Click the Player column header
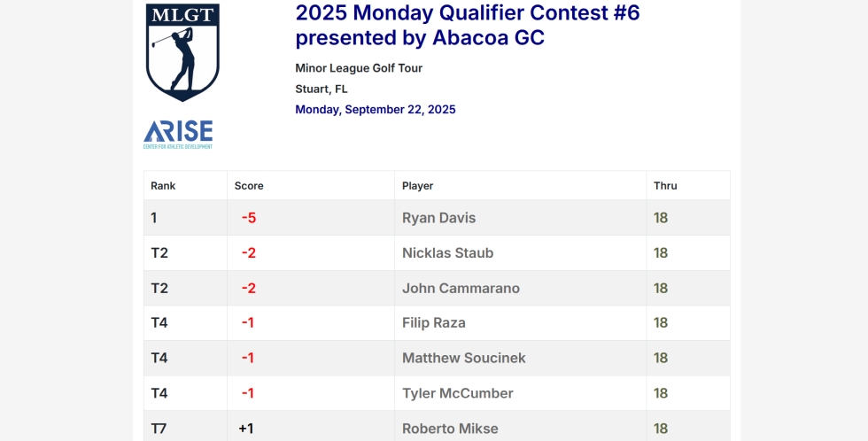The height and width of the screenshot is (441, 868). (x=417, y=186)
